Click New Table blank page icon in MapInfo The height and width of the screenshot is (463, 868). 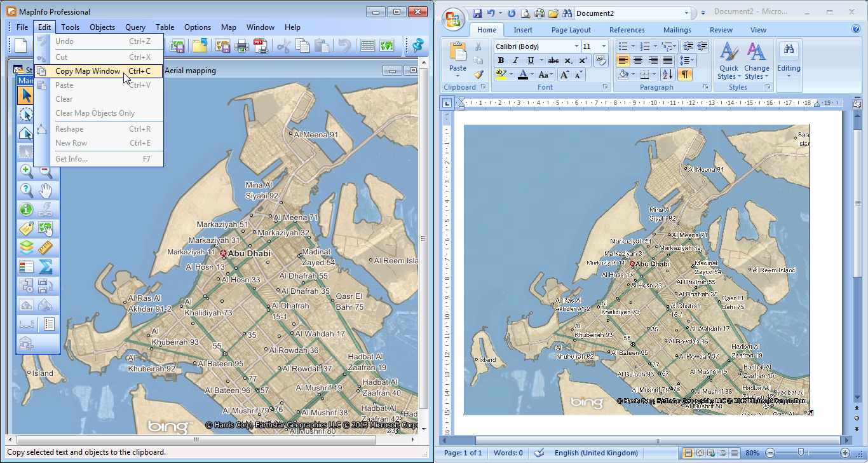pyautogui.click(x=21, y=46)
